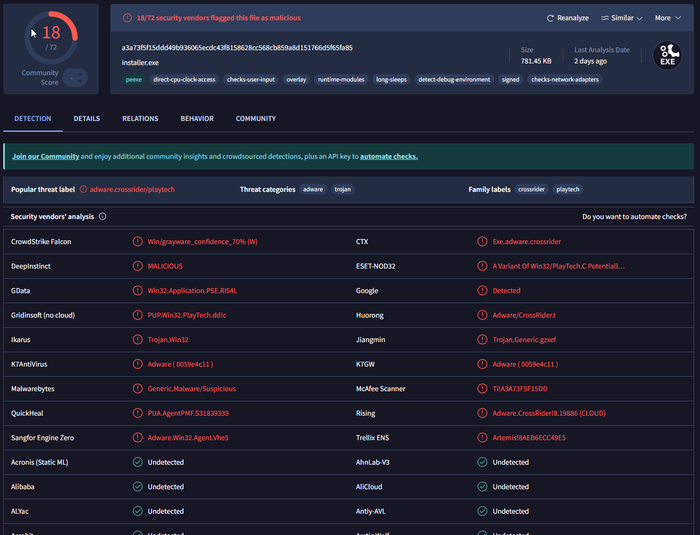Click CrowdStrike Falcon's malicious alert icon
Viewport: 700px width, 535px height.
point(138,242)
